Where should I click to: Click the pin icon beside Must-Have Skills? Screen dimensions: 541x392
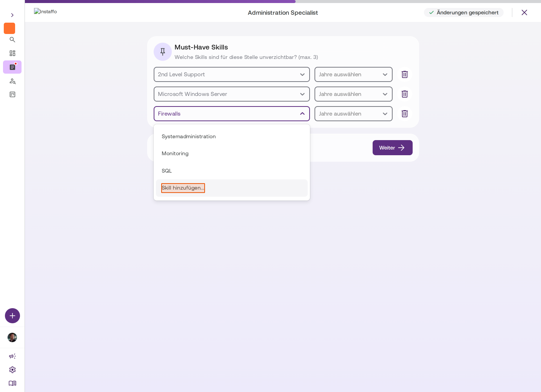163,52
